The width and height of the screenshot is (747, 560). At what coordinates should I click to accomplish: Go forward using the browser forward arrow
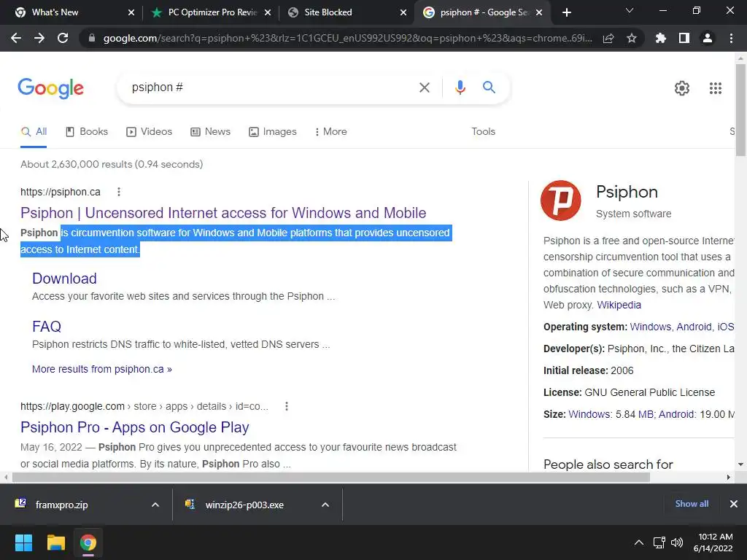[x=39, y=38]
